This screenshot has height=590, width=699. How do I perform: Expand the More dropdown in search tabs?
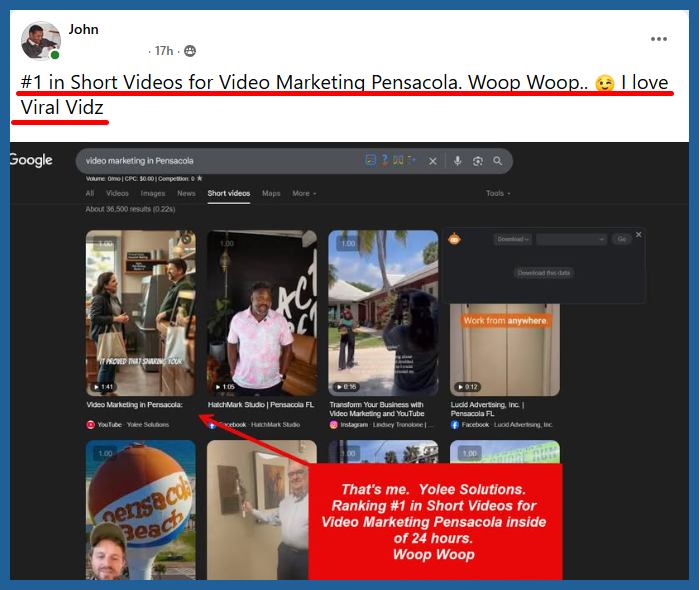(304, 193)
